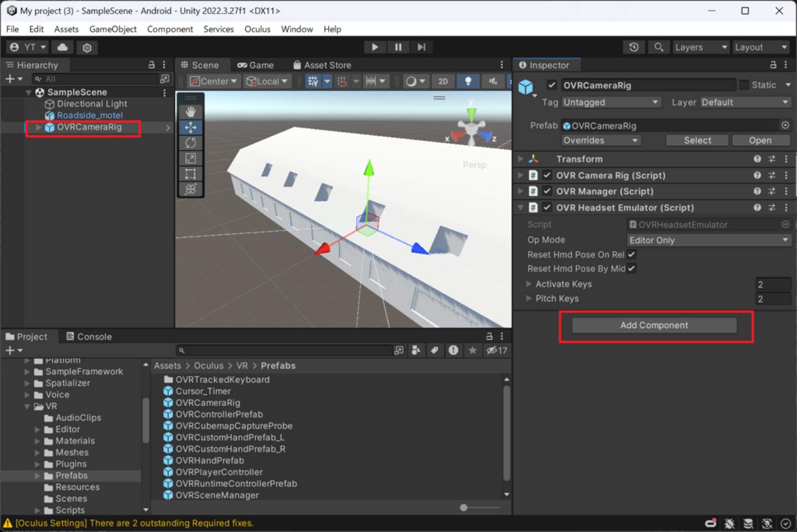797x532 pixels.
Task: Open the Op Mode dropdown
Action: 708,240
